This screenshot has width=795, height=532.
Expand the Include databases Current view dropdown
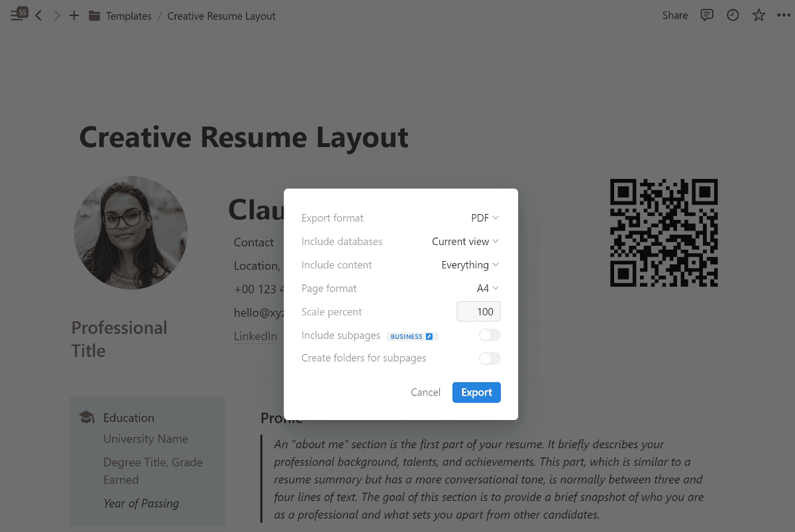465,242
